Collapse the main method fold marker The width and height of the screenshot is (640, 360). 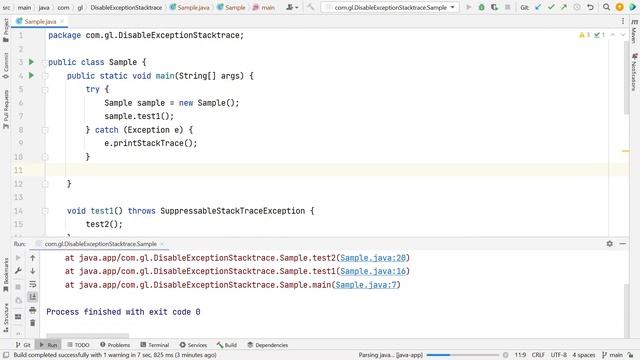click(x=45, y=76)
